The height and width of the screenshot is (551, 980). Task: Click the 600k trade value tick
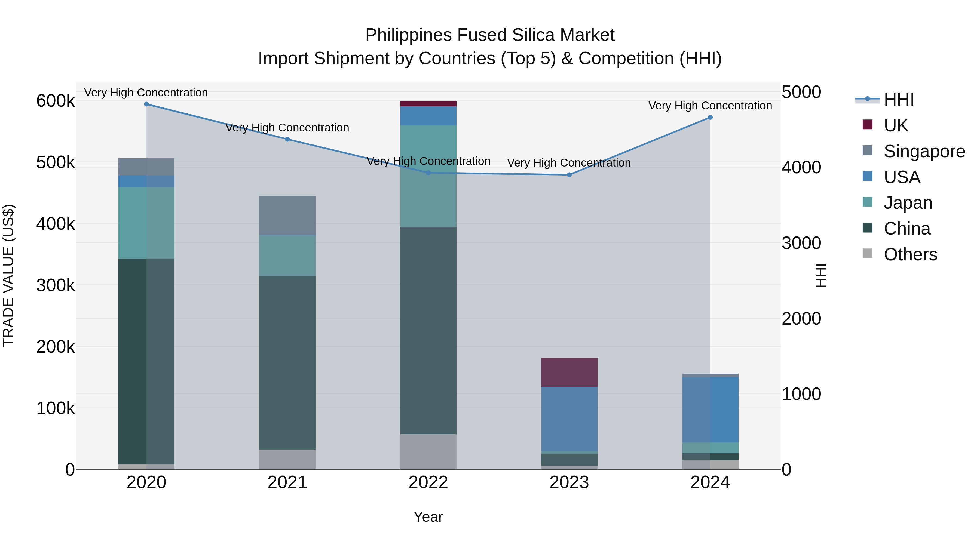coord(56,101)
